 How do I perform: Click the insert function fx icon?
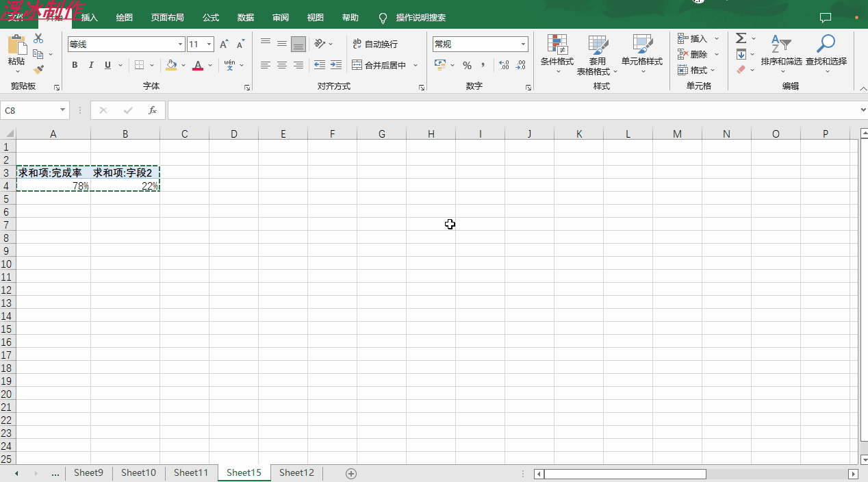(x=153, y=110)
